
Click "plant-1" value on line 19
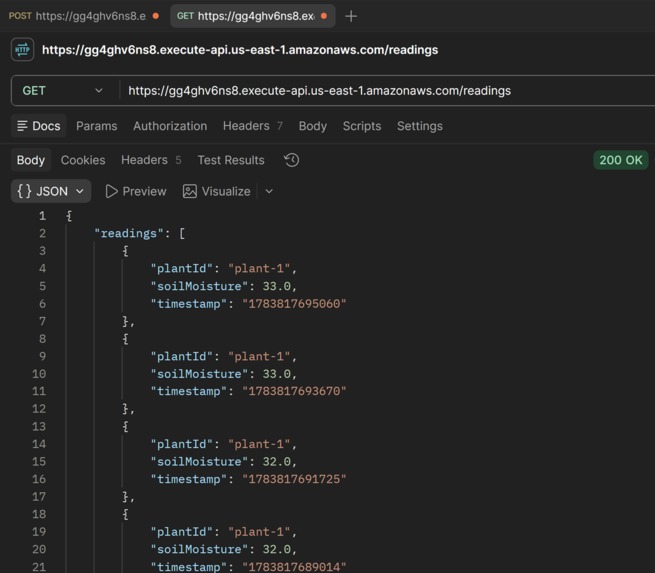point(259,532)
